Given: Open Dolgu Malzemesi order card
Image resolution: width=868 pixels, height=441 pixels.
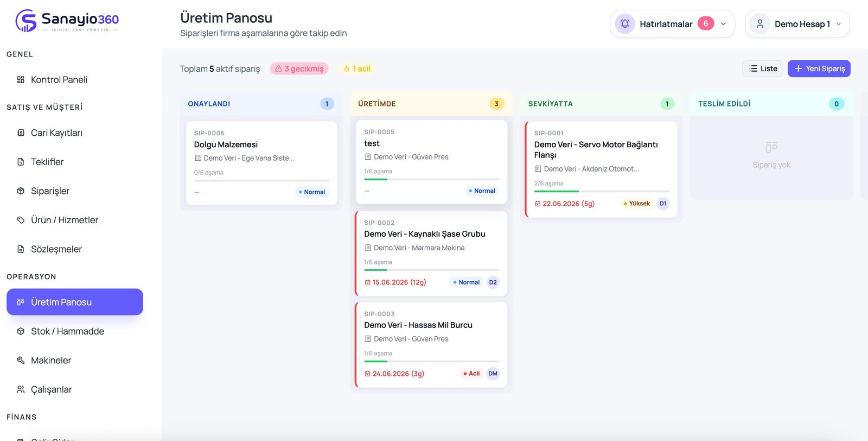Looking at the screenshot, I should (x=261, y=163).
